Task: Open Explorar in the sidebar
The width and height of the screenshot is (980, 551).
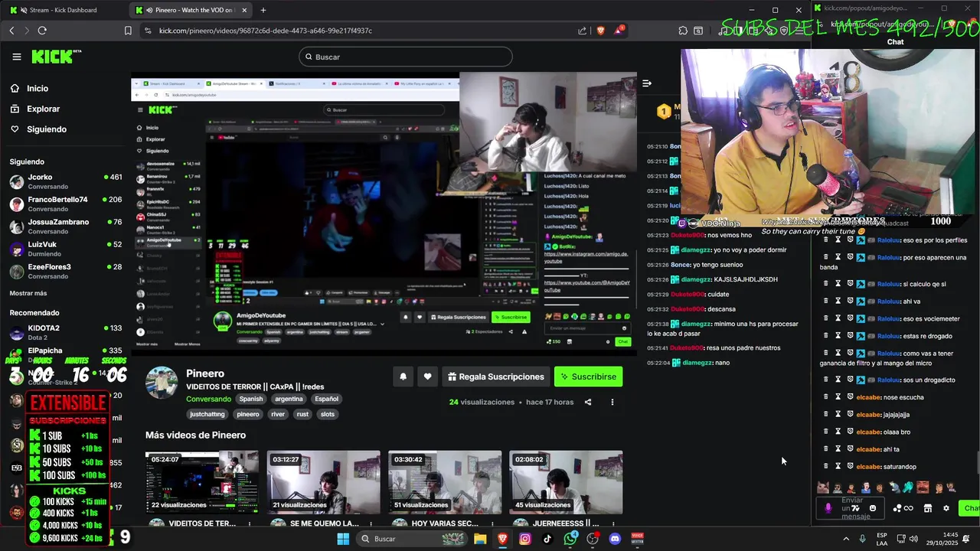Action: coord(34,109)
